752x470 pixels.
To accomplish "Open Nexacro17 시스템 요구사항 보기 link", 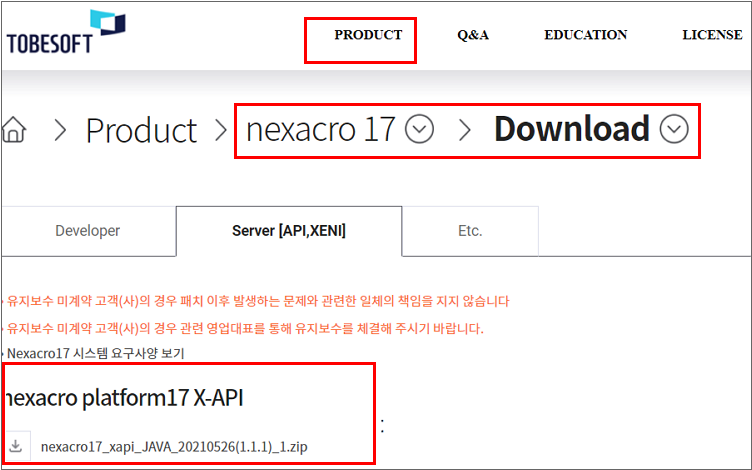I will [95, 353].
